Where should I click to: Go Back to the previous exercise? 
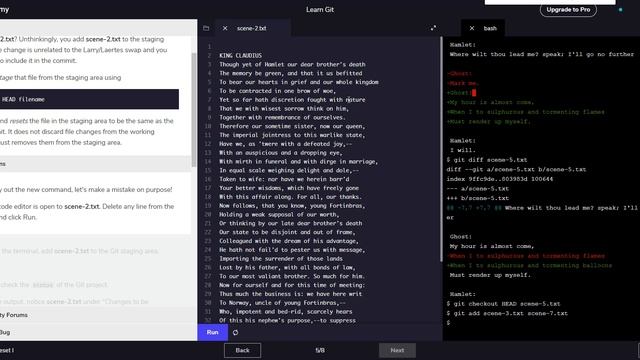click(242, 350)
